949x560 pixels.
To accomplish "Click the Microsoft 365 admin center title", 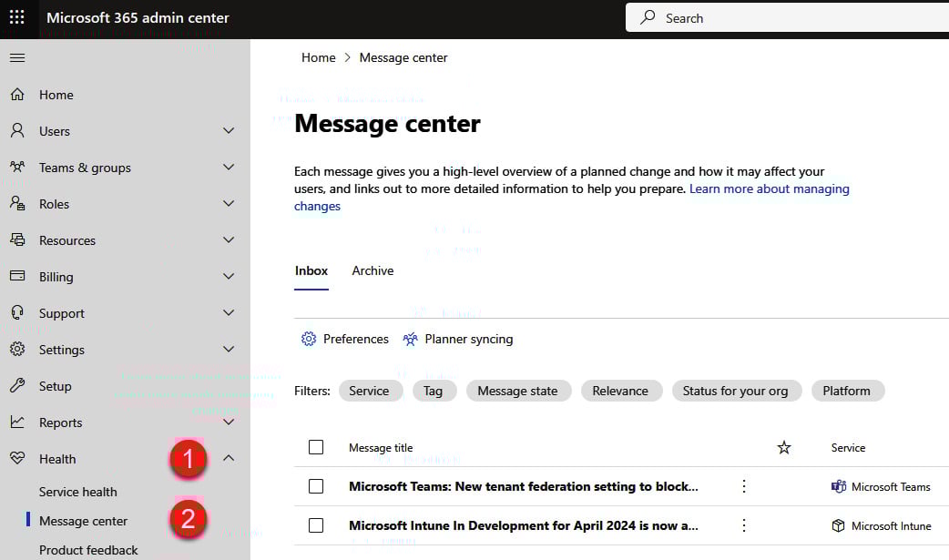I will [x=138, y=17].
